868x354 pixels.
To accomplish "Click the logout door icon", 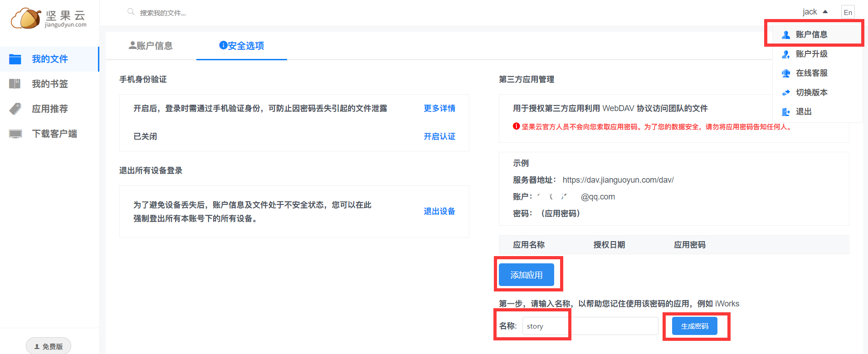I will (x=786, y=112).
